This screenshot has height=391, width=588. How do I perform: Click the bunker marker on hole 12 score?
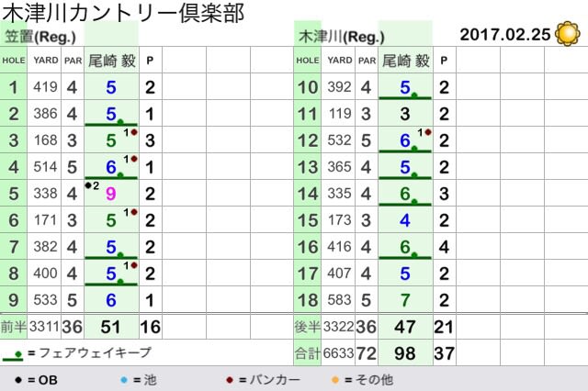click(x=428, y=132)
